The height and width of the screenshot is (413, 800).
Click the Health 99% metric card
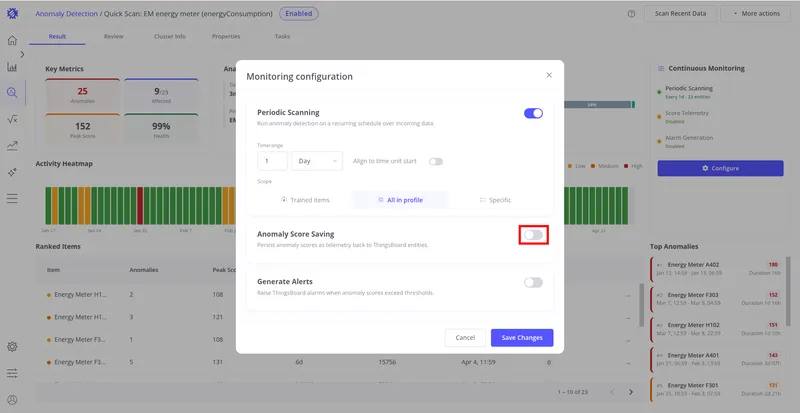[161, 130]
